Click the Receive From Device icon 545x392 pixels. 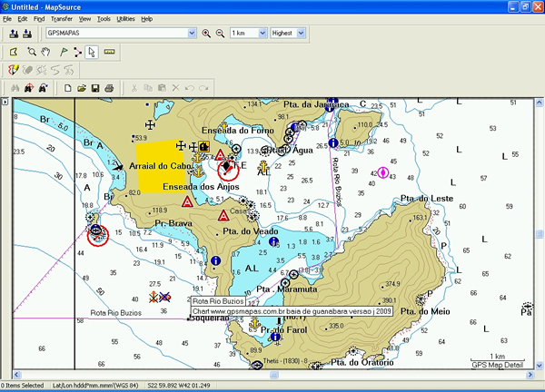(x=29, y=34)
